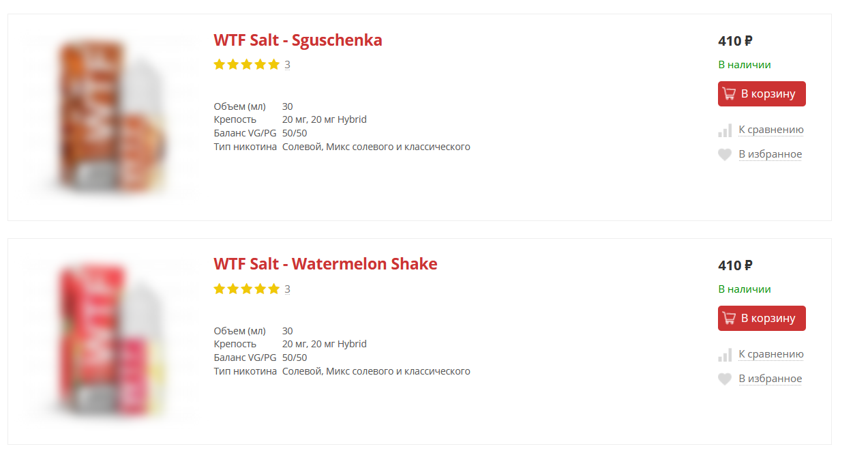Click the star rating of WTF Salt Sguschenka
Screen dimensions: 868x451
click(246, 65)
